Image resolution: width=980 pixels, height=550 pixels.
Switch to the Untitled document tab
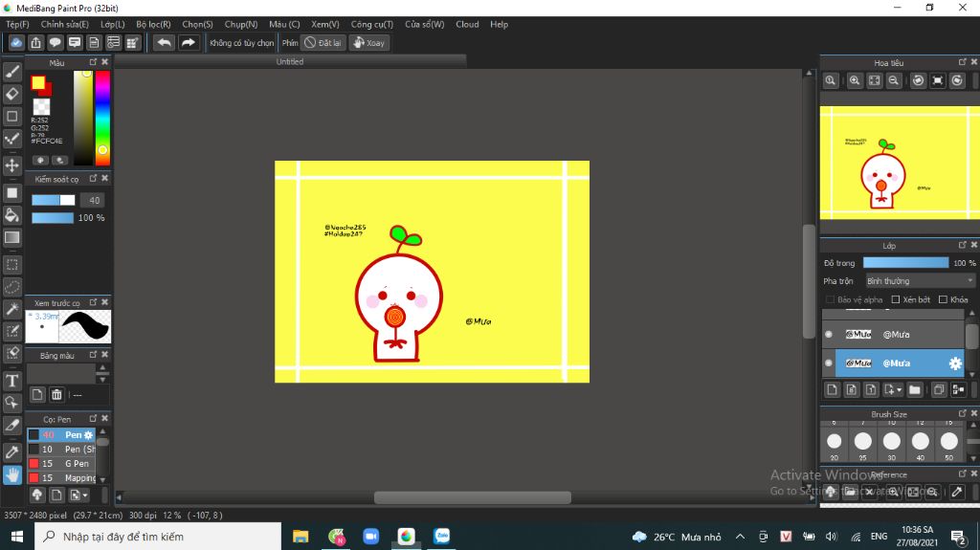(x=290, y=61)
